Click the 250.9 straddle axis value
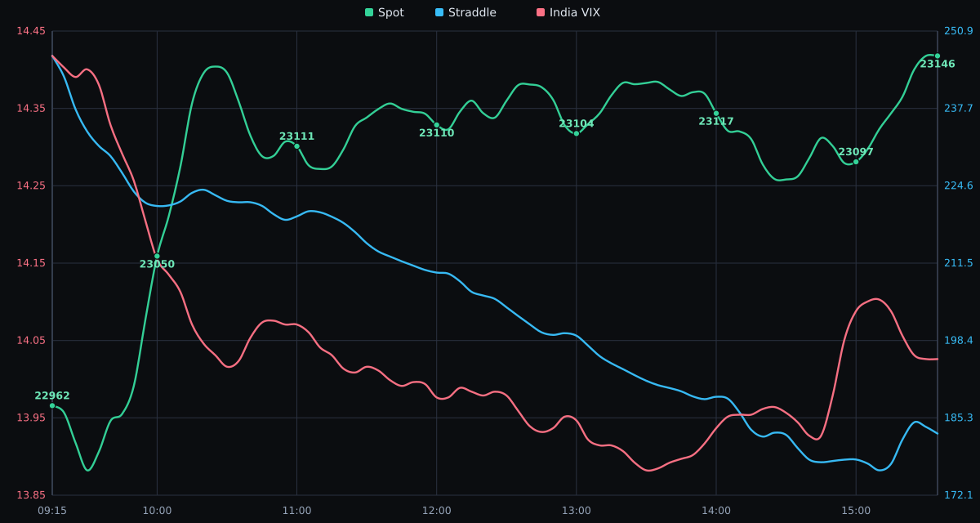Viewport: 980px width, 523px height. point(959,31)
